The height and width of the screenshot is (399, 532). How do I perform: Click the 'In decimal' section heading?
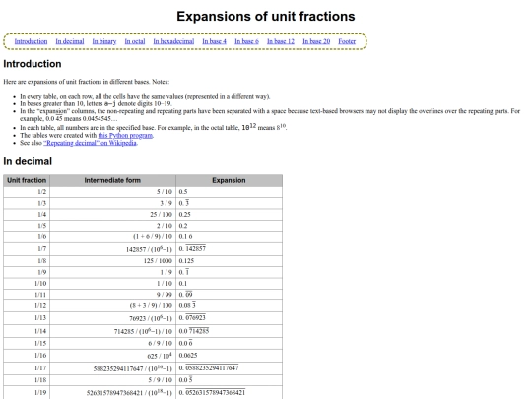[x=28, y=161]
